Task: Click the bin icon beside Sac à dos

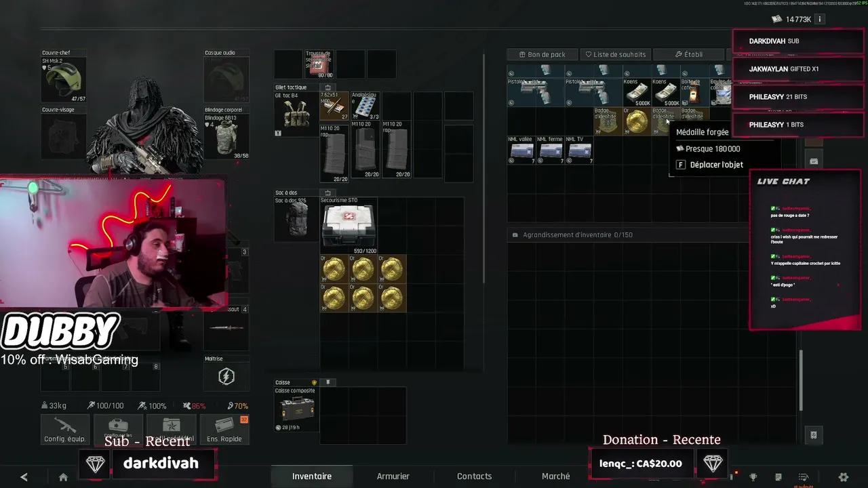Action: pos(328,193)
